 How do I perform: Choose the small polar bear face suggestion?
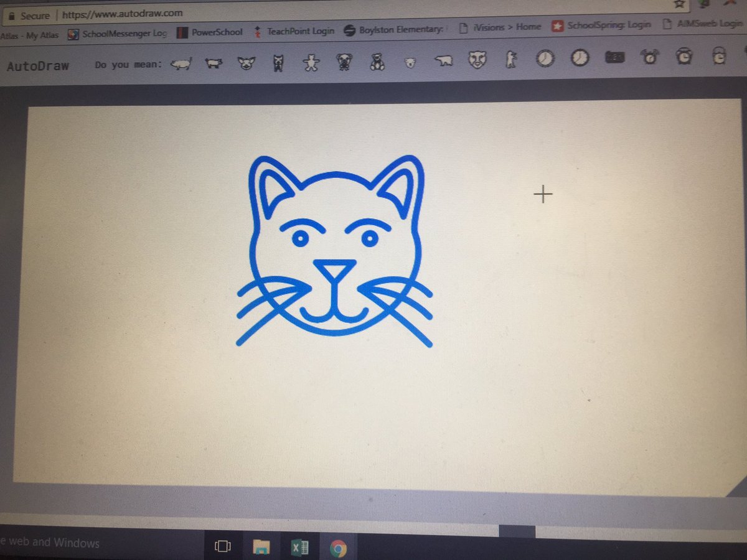410,62
